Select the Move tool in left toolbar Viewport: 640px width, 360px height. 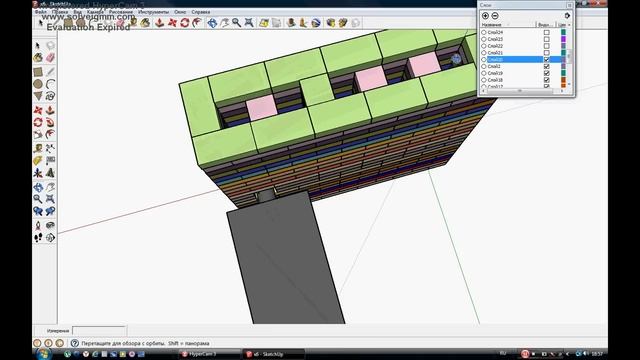pyautogui.click(x=38, y=110)
